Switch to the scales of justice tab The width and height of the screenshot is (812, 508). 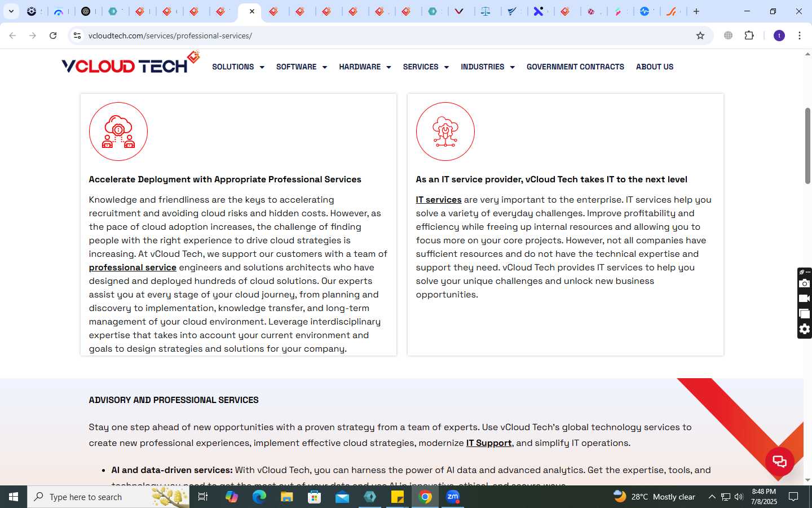pos(486,11)
